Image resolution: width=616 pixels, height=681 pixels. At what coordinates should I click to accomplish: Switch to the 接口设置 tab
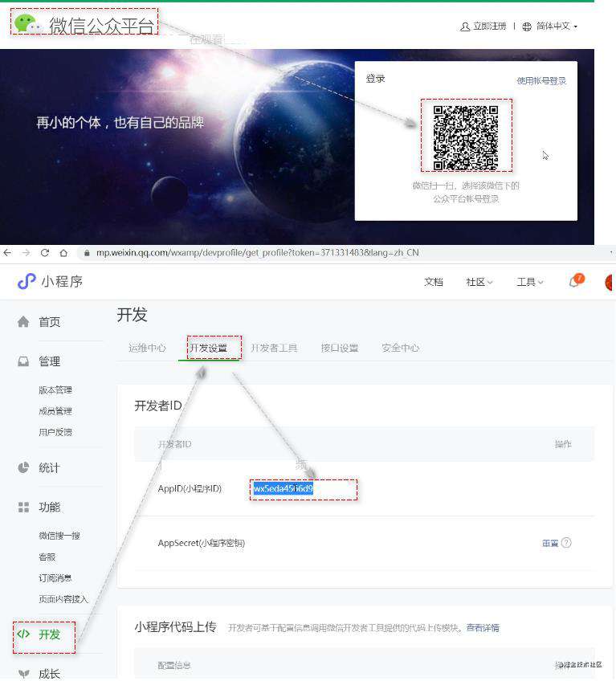click(340, 348)
